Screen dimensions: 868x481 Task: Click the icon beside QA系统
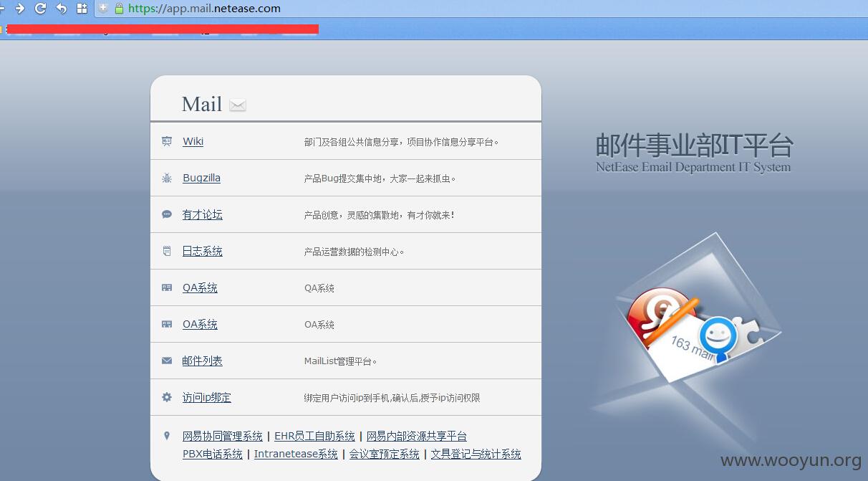tap(167, 287)
